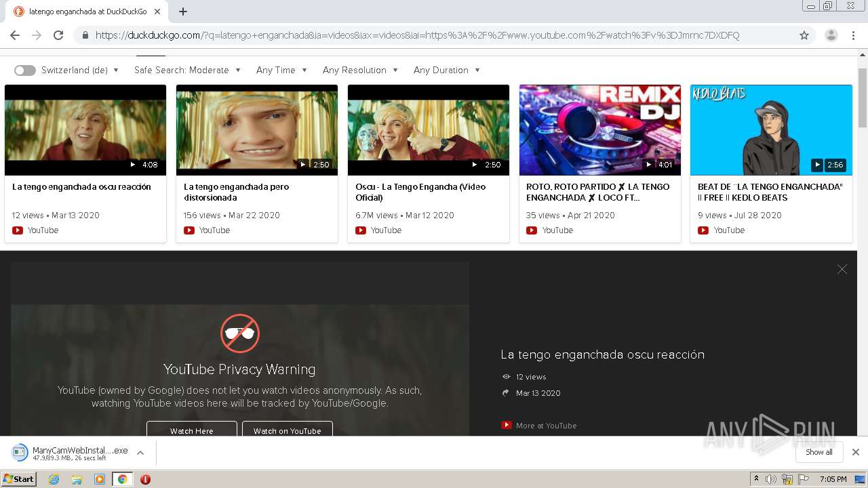The width and height of the screenshot is (868, 488).
Task: Go back using the browser back arrow
Action: [x=15, y=35]
